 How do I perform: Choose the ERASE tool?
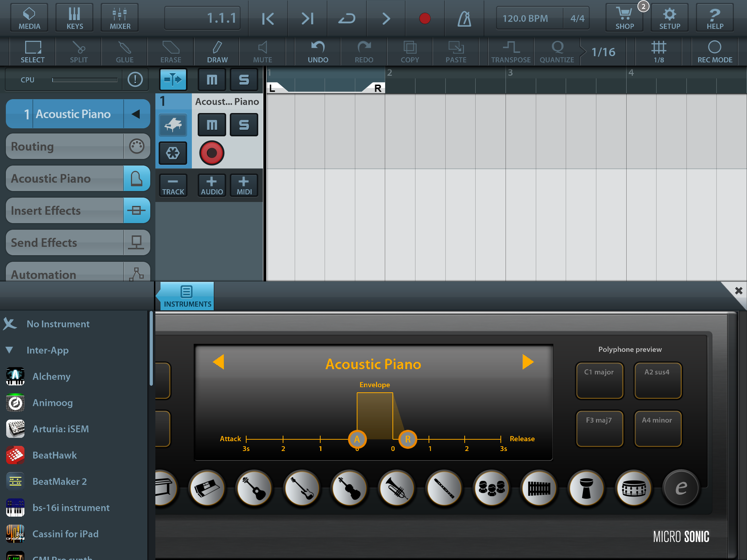[171, 51]
